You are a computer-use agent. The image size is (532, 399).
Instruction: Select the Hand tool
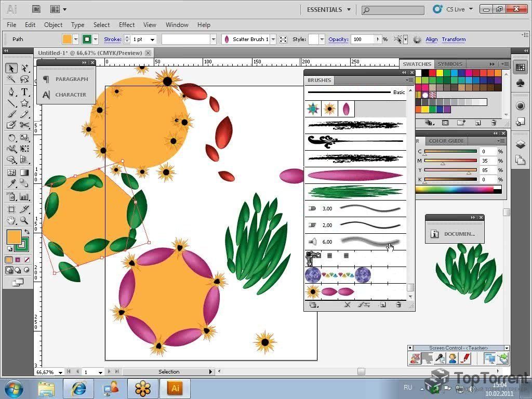(x=11, y=220)
